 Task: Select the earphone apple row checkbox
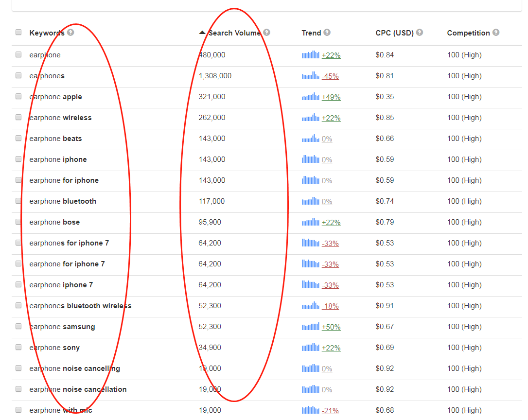[18, 96]
